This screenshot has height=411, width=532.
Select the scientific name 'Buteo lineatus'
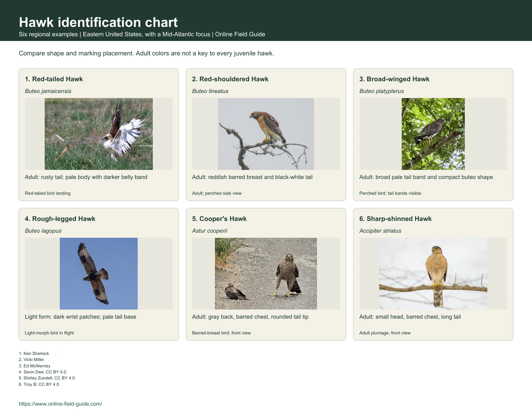point(210,91)
